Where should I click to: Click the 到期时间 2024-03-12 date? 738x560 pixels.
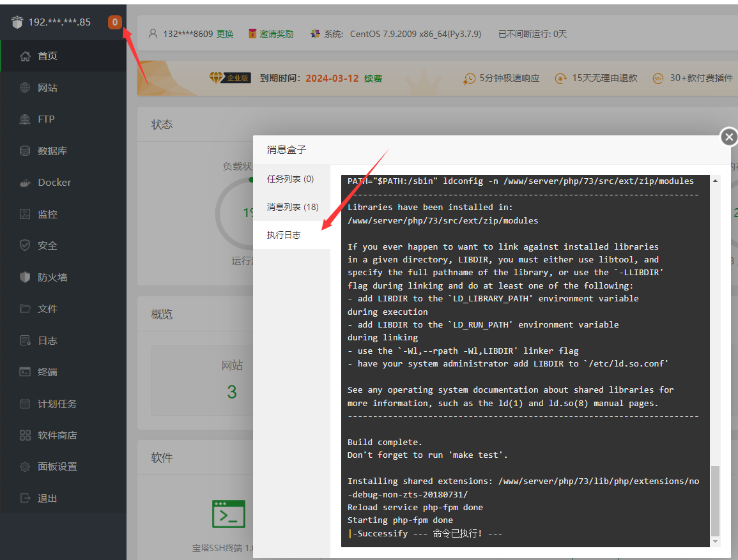click(x=332, y=79)
